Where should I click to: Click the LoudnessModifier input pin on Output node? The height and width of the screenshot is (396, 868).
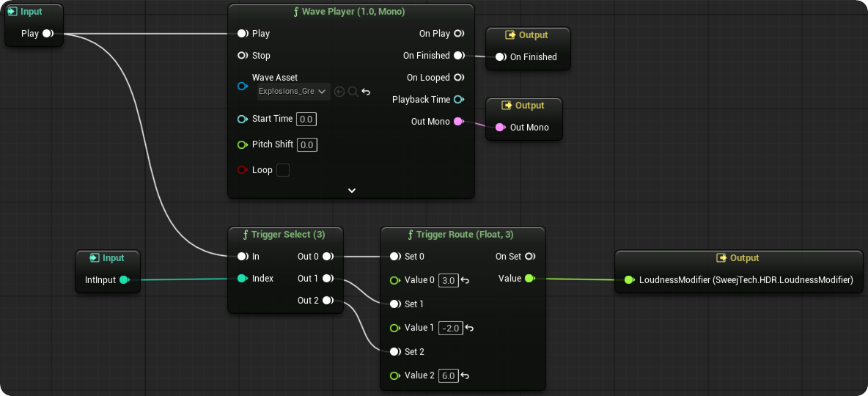[630, 279]
